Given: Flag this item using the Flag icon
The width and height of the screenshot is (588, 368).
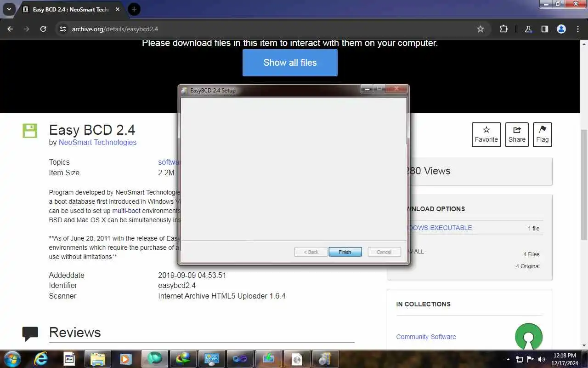Looking at the screenshot, I should point(542,135).
